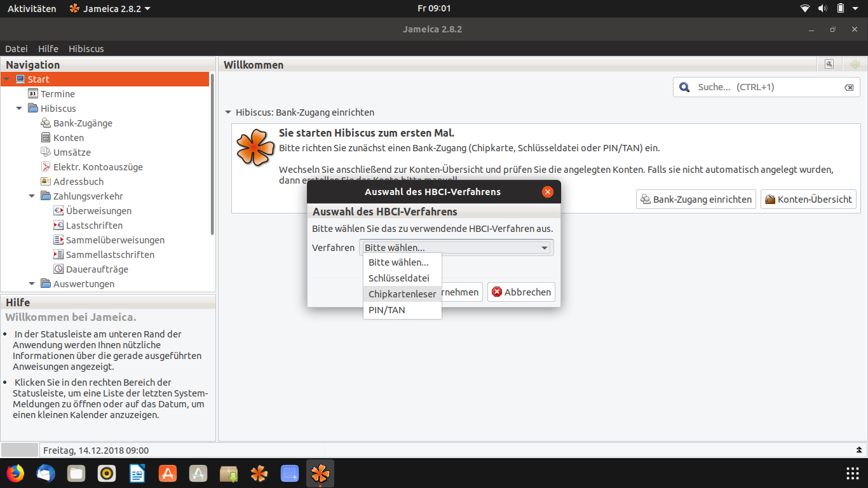Image resolution: width=868 pixels, height=488 pixels.
Task: Clear the search field with the X icon
Action: pyautogui.click(x=849, y=88)
